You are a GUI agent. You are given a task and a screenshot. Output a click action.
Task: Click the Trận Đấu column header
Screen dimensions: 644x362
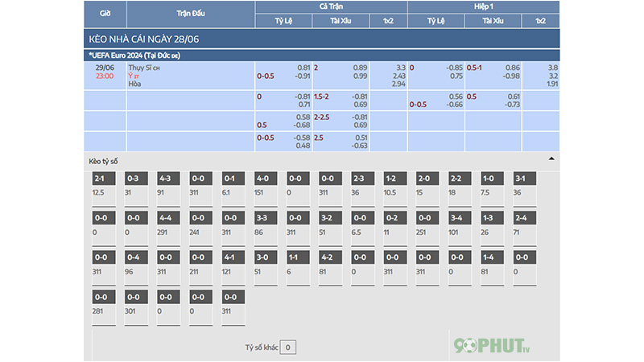(191, 14)
